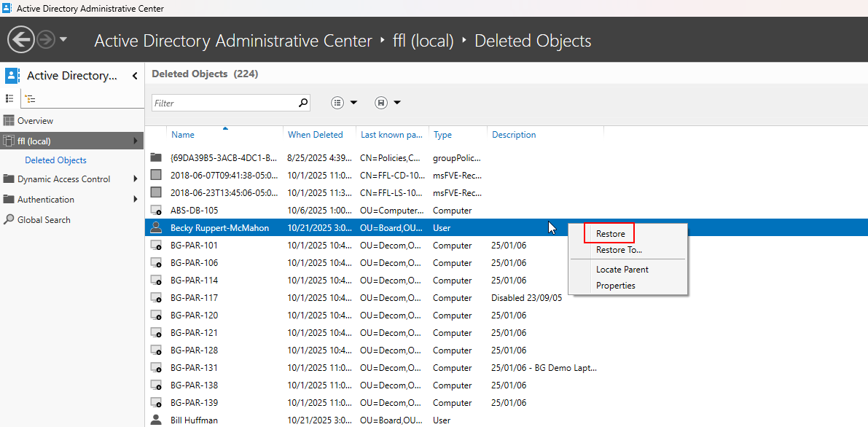Click '25/01/06 - BG Demo Lapt...' description
This screenshot has width=868, height=427.
point(544,368)
